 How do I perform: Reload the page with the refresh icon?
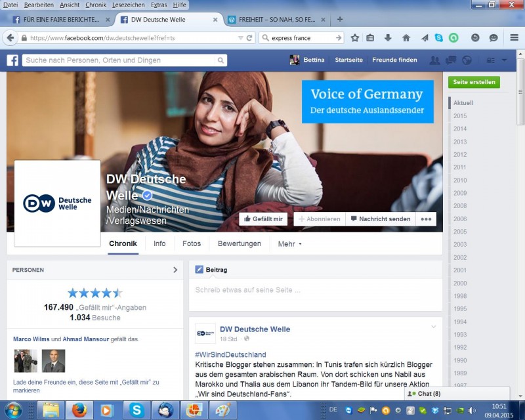tap(249, 38)
